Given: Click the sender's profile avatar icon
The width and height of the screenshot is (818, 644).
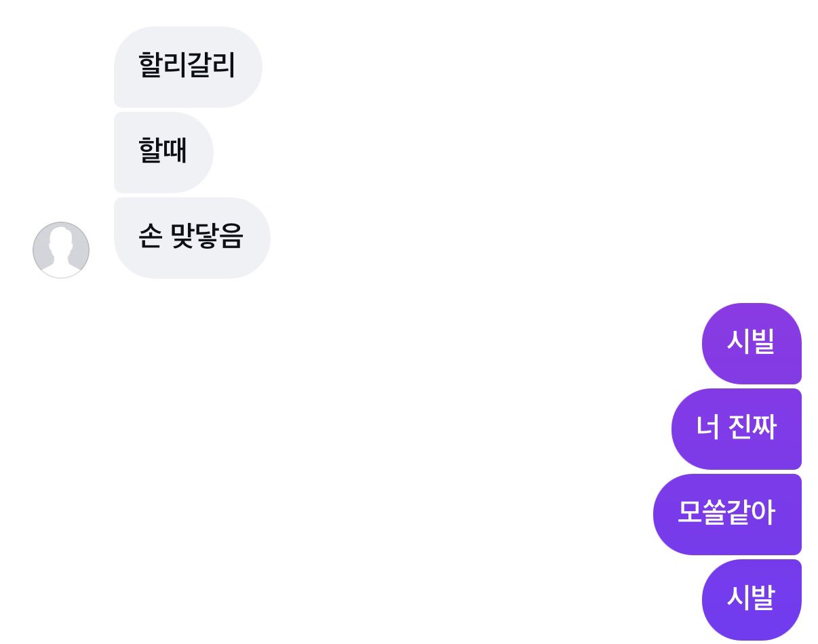Looking at the screenshot, I should click(x=61, y=249).
